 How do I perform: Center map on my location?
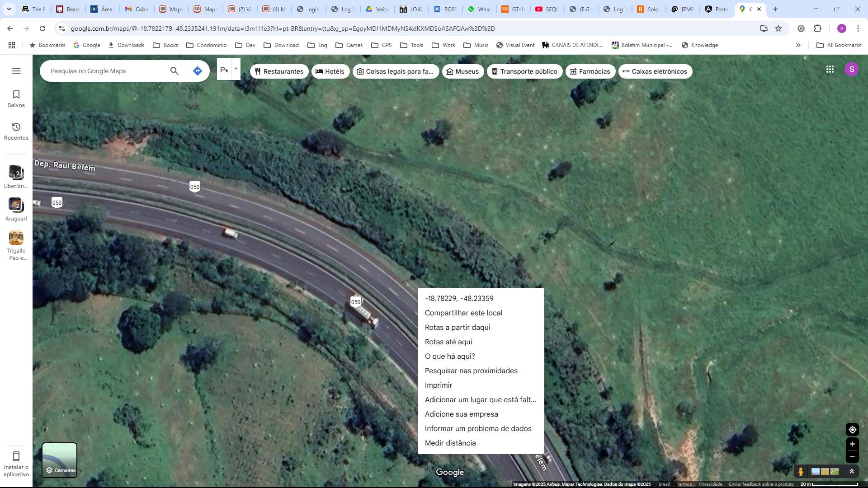852,430
